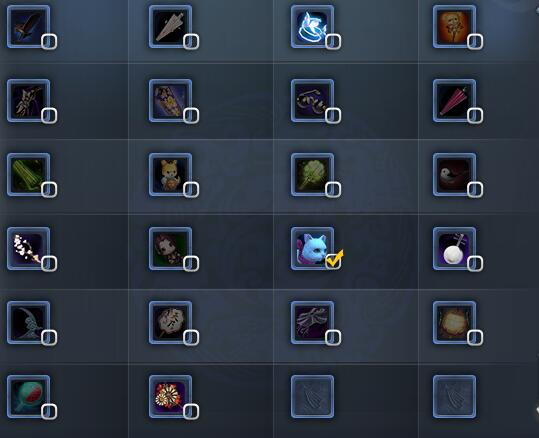Uncheck the yellow-checked box on blue cat

(x=333, y=261)
